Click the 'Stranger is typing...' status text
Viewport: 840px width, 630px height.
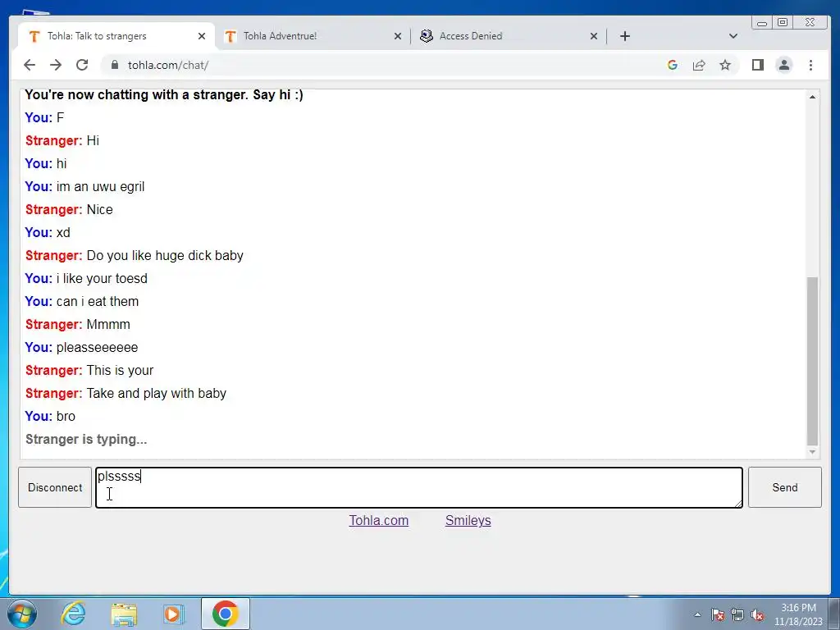[86, 440]
